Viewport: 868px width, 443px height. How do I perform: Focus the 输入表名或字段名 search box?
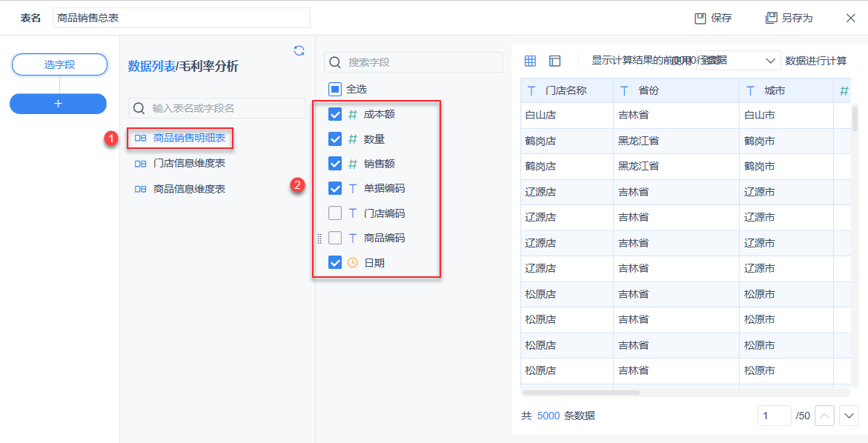coord(217,108)
